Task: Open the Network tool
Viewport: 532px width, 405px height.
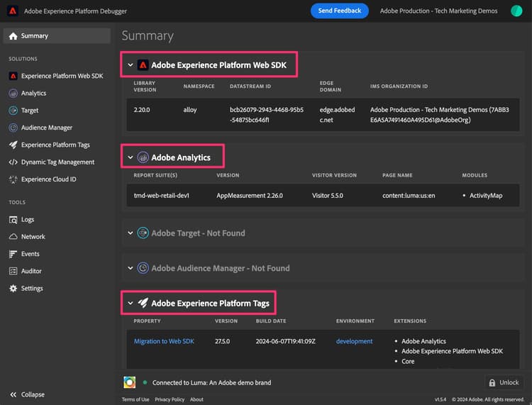Action: pos(33,237)
